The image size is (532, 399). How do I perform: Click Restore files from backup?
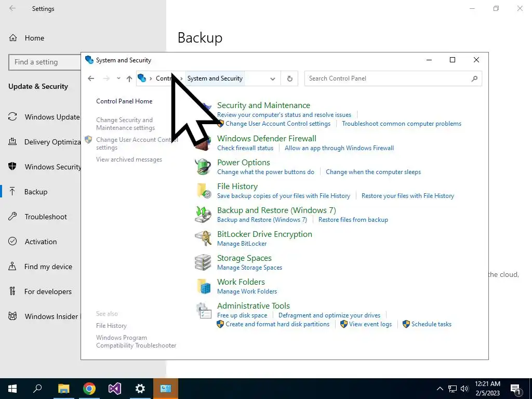coord(353,220)
